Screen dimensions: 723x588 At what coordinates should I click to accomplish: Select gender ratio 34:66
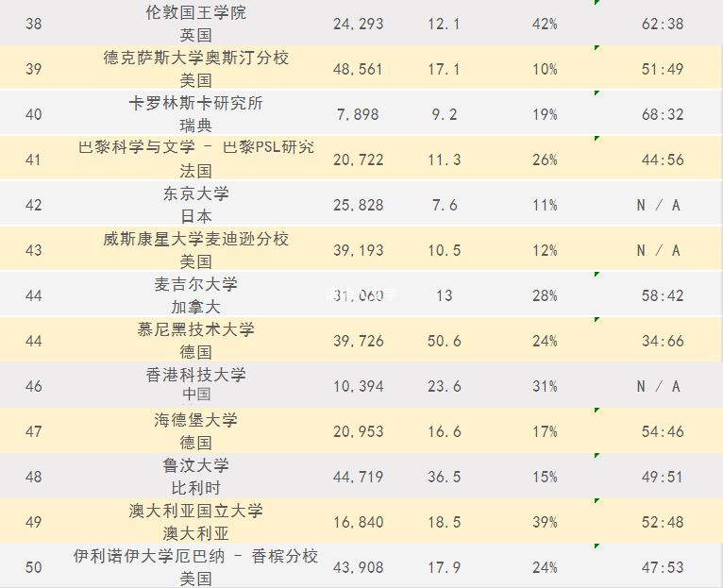663,341
